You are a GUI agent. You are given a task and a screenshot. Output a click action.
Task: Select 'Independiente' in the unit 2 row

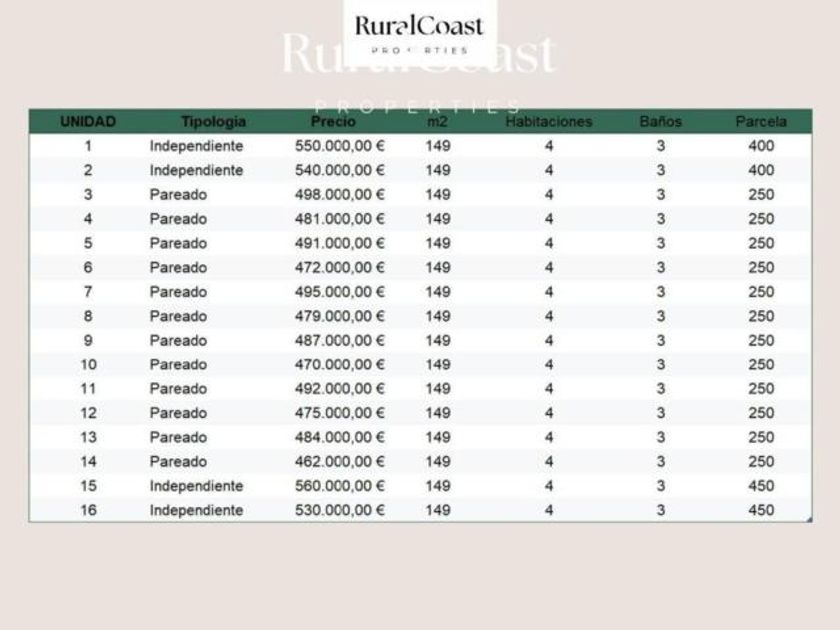[196, 170]
